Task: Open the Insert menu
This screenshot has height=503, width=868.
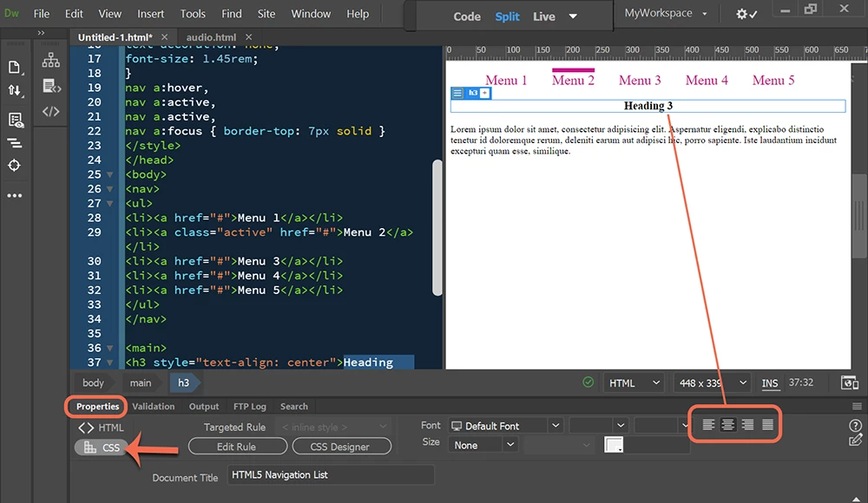Action: click(150, 14)
